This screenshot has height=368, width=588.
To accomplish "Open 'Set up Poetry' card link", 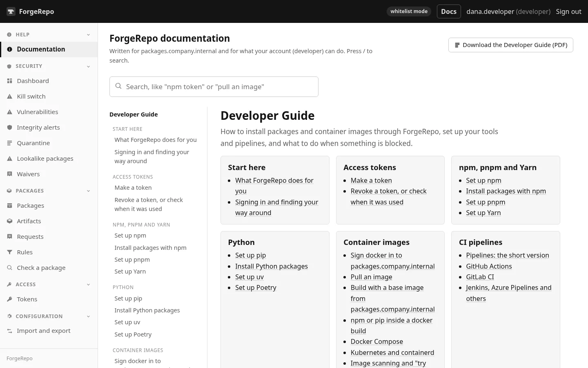I will (x=256, y=287).
